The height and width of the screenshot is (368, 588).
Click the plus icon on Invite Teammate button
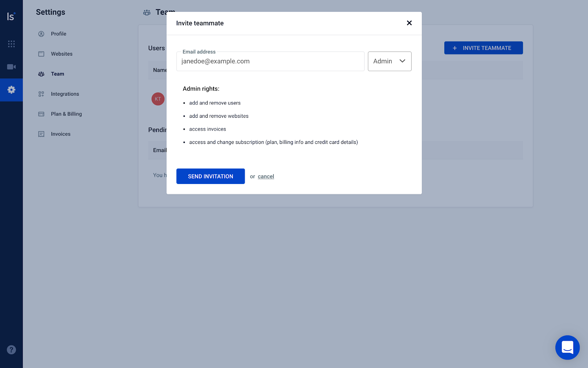(455, 48)
